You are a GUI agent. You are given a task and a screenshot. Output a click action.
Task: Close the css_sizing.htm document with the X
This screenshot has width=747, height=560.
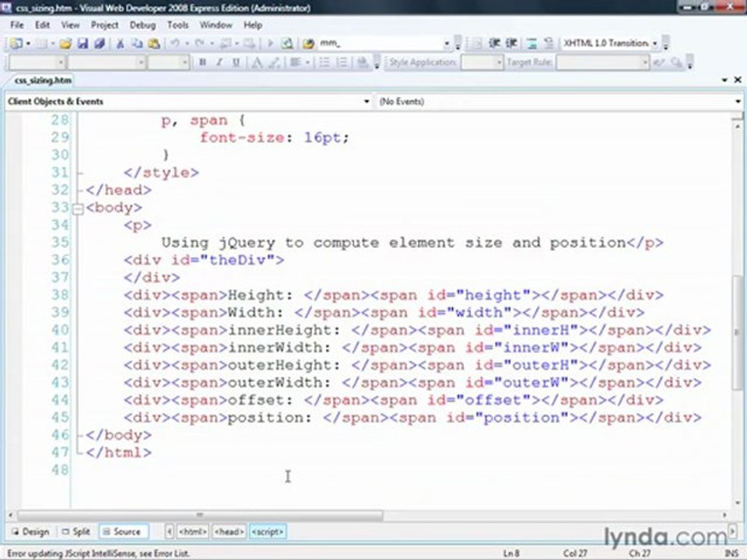738,80
